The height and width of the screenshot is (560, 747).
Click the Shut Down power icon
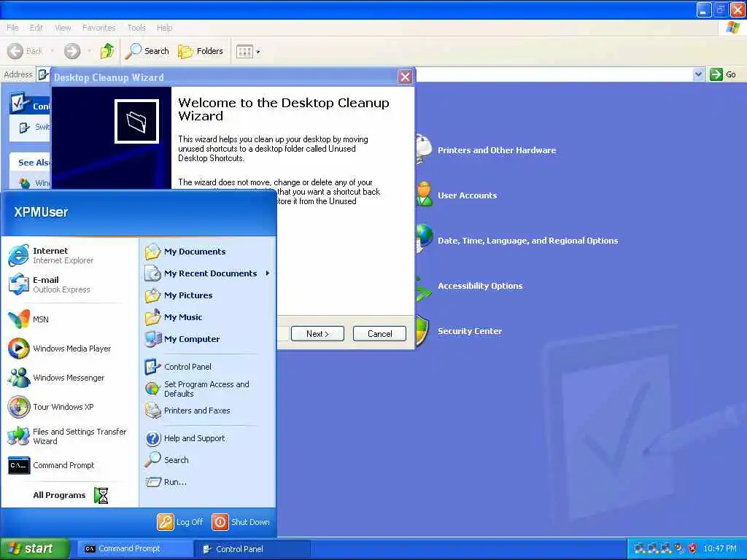[x=220, y=522]
